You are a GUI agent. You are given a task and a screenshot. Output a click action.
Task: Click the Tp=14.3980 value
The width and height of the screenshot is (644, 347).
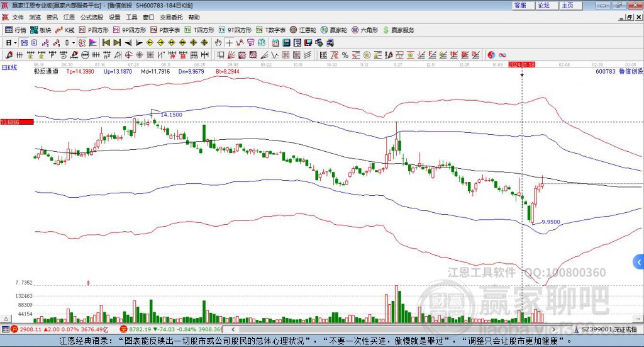tap(80, 71)
